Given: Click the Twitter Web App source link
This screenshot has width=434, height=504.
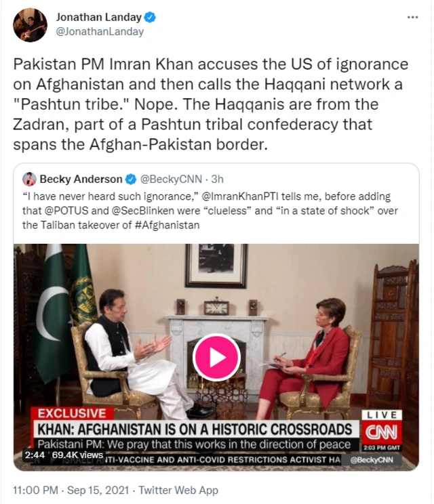Looking at the screenshot, I should pos(178,490).
